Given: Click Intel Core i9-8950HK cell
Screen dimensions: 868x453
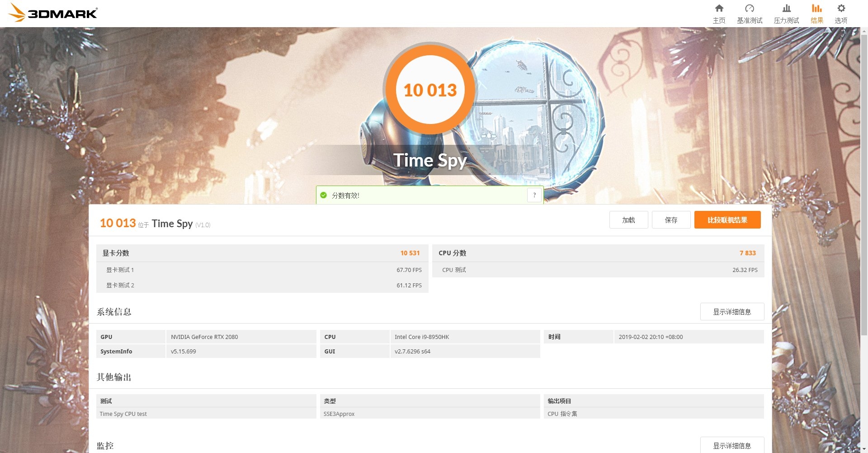Looking at the screenshot, I should coord(465,337).
